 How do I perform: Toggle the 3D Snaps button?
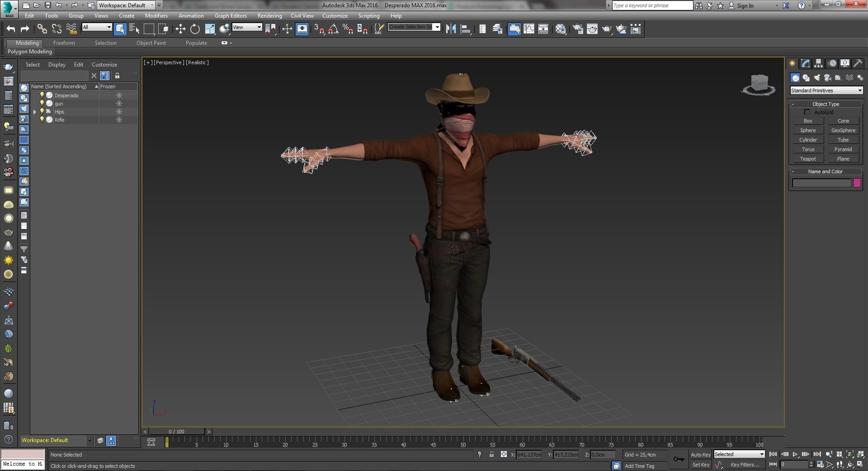pyautogui.click(x=319, y=29)
